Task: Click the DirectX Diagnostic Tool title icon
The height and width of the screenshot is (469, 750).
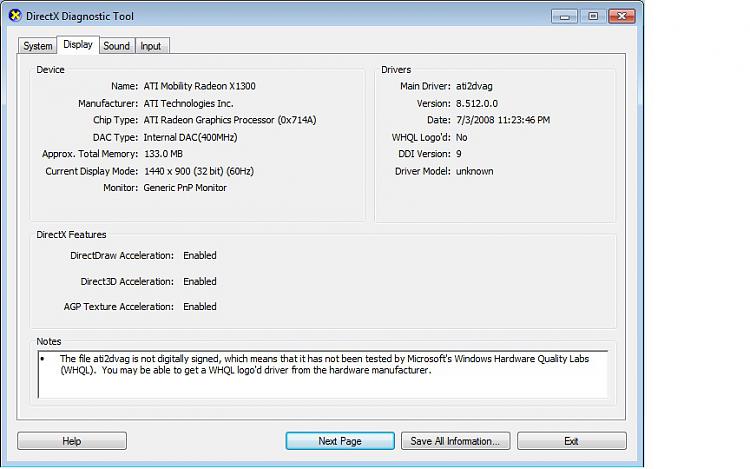Action: [15, 16]
